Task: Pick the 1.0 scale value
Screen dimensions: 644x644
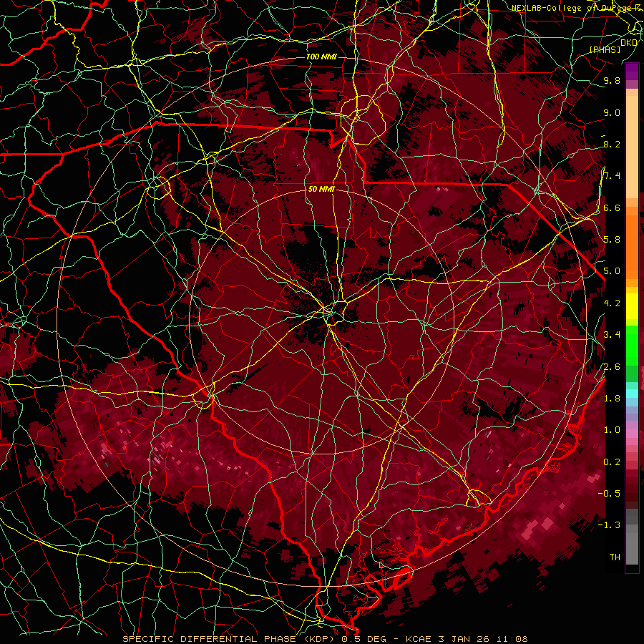Action: point(612,430)
